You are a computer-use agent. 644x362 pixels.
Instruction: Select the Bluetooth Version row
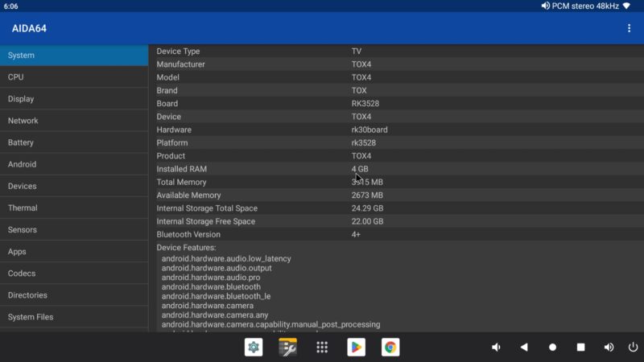[x=396, y=234]
